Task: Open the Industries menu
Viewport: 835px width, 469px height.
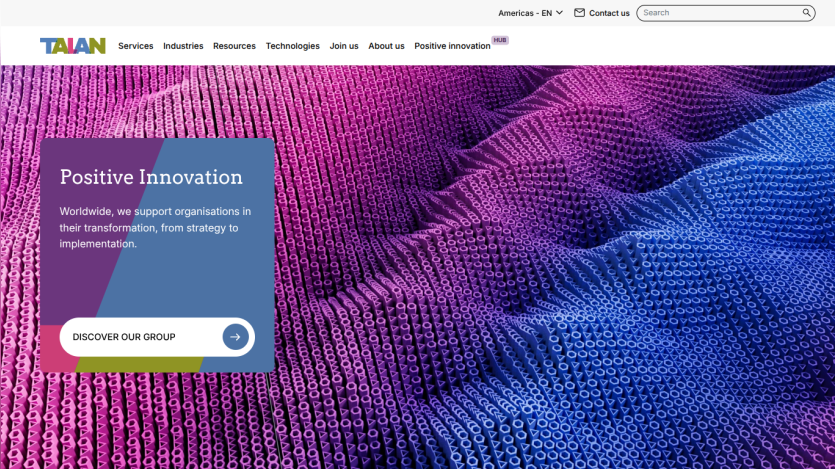Action: (x=183, y=46)
